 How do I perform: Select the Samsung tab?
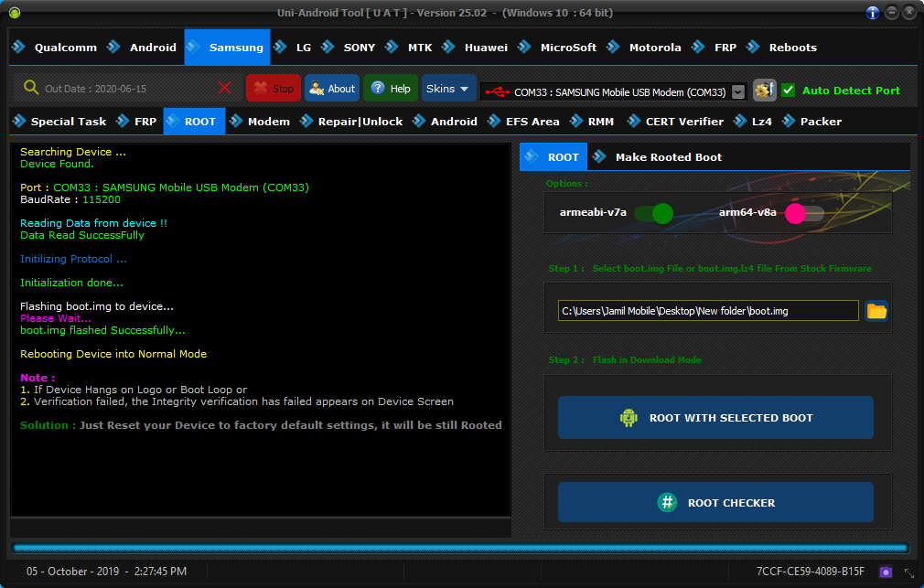point(227,48)
